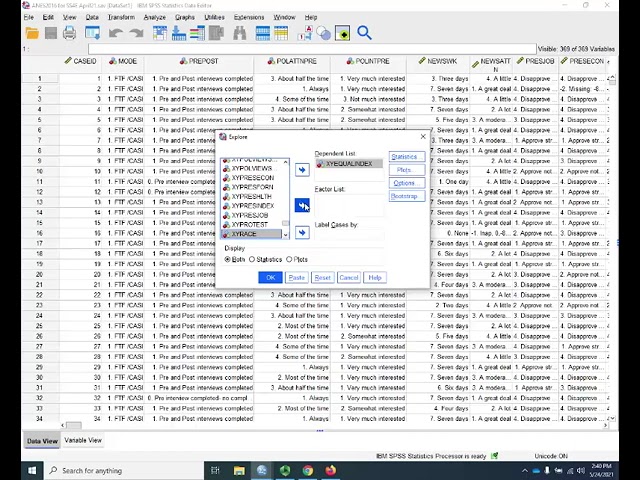Viewport: 640px width, 480px height.
Task: Open Task View on the taskbar
Action: click(215, 471)
